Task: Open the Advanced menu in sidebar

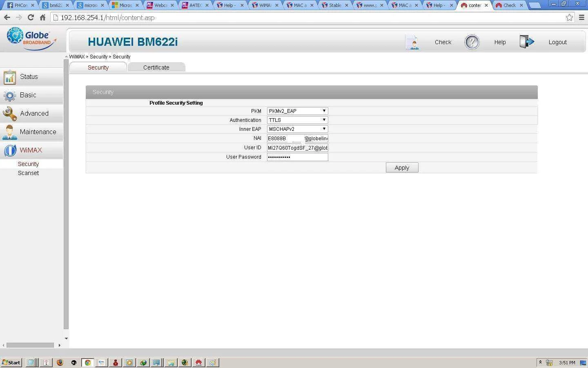Action: pos(31,114)
